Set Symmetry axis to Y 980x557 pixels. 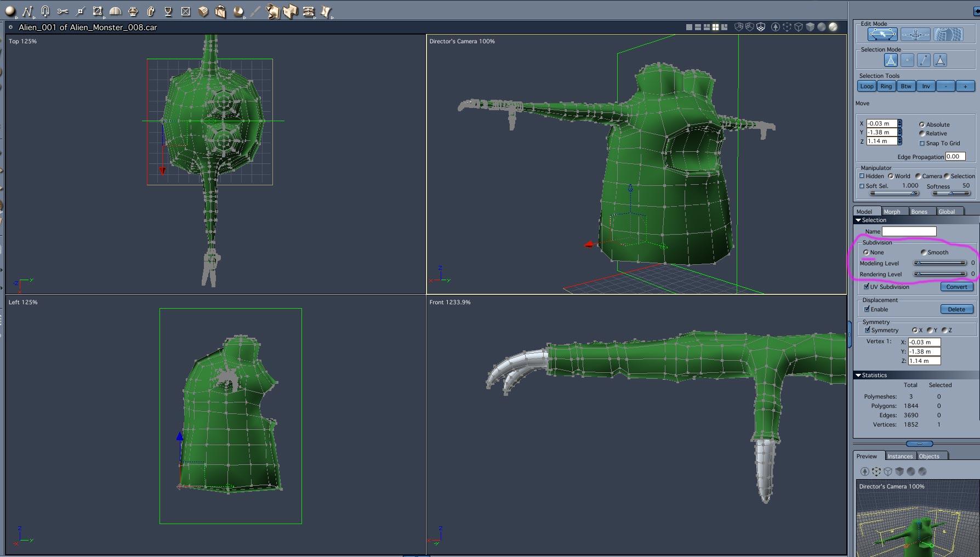(x=929, y=330)
